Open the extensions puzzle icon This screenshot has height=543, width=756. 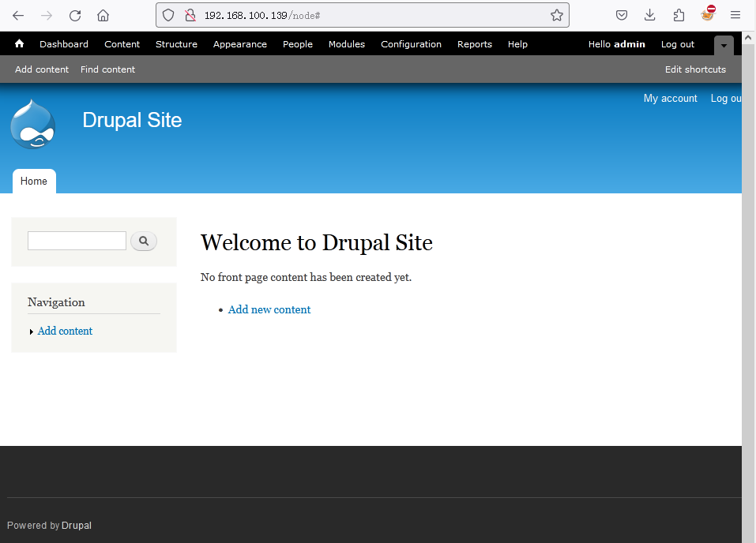tap(679, 16)
